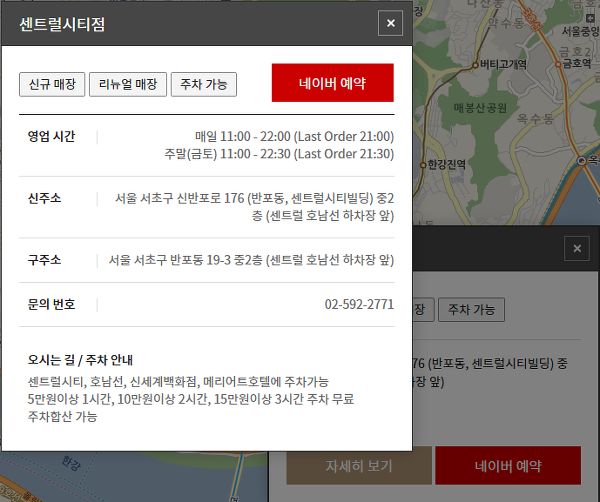Click the 금호역 station marker on map
The image size is (600, 502).
click(x=558, y=64)
